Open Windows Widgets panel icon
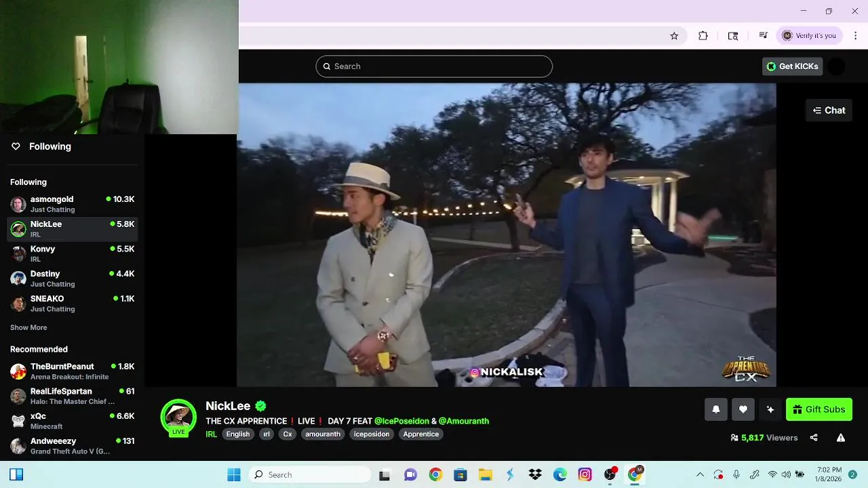 tap(16, 474)
